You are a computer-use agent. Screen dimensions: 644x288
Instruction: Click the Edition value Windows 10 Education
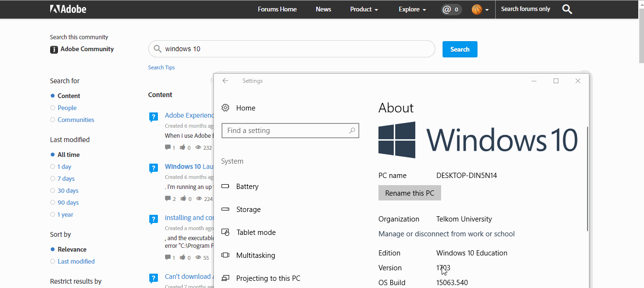coord(472,253)
